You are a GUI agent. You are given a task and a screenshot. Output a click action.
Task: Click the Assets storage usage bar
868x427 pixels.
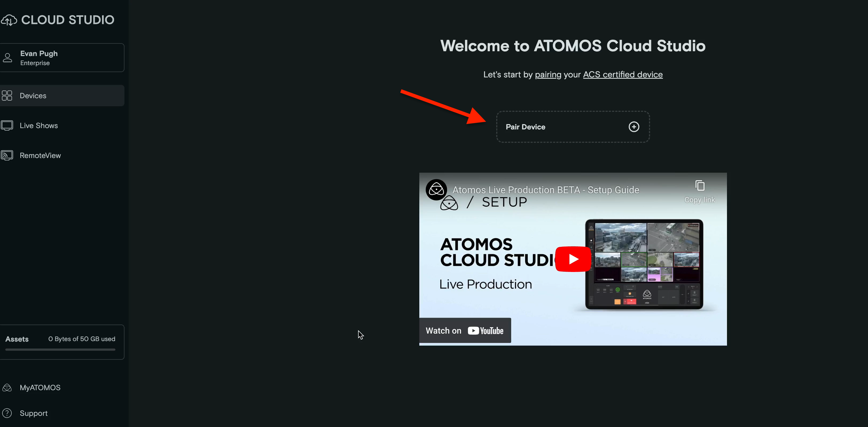coord(60,350)
